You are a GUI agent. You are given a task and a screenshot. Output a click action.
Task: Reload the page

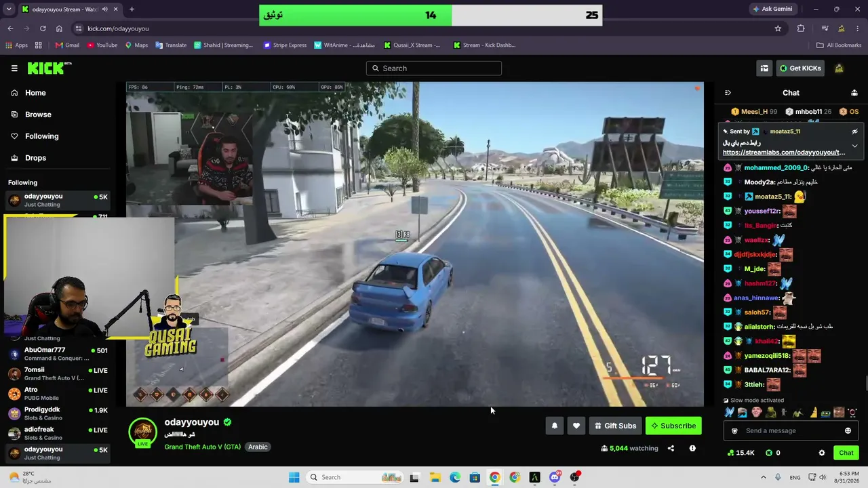[43, 28]
